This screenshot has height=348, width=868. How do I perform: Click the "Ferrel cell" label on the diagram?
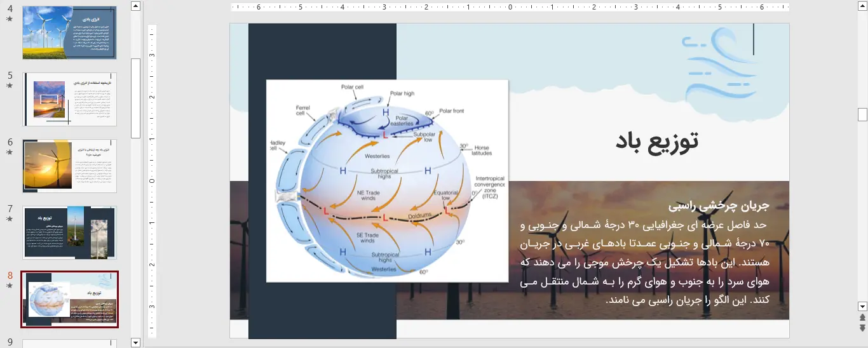coord(302,111)
